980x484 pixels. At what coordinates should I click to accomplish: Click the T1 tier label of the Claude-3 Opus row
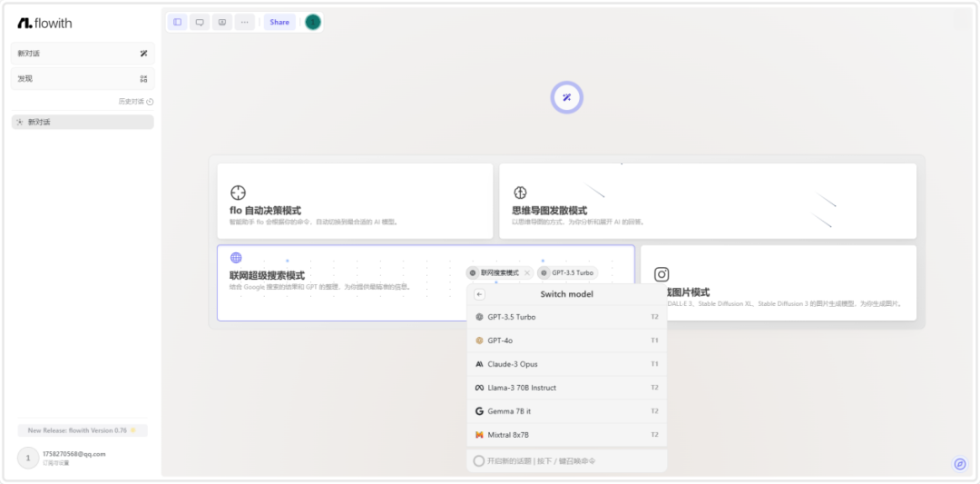coord(654,364)
